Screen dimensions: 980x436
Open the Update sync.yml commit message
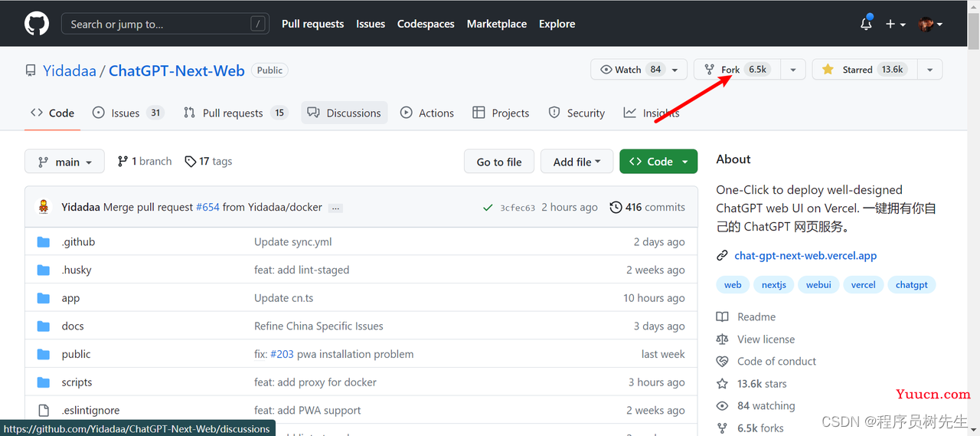tap(293, 241)
